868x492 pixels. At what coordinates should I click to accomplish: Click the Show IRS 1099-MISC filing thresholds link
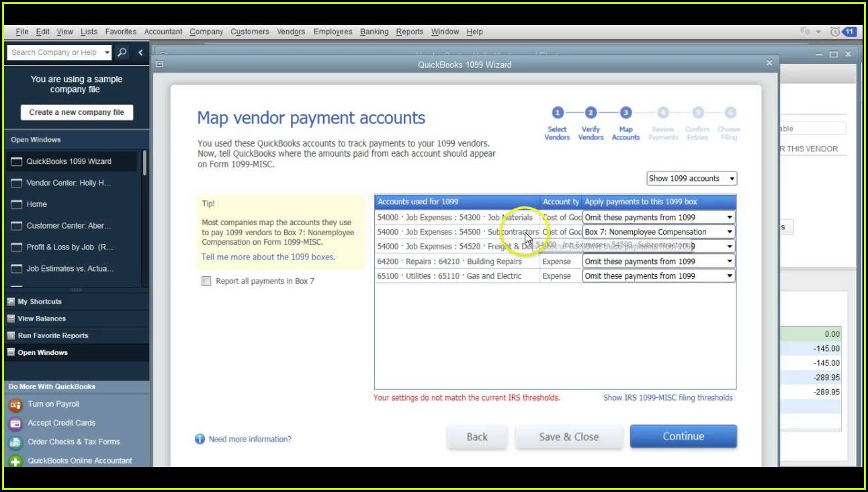point(668,397)
